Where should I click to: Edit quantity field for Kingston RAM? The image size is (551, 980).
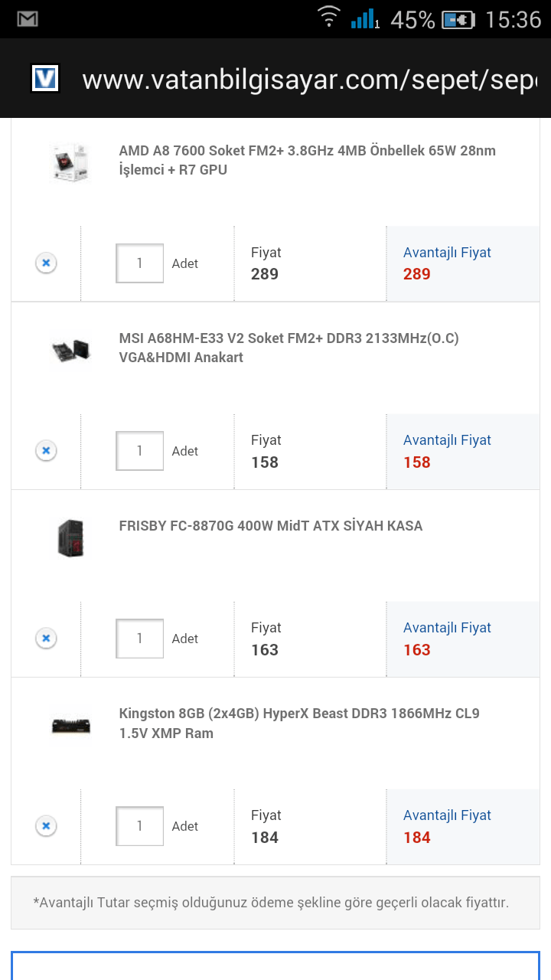[x=139, y=826]
